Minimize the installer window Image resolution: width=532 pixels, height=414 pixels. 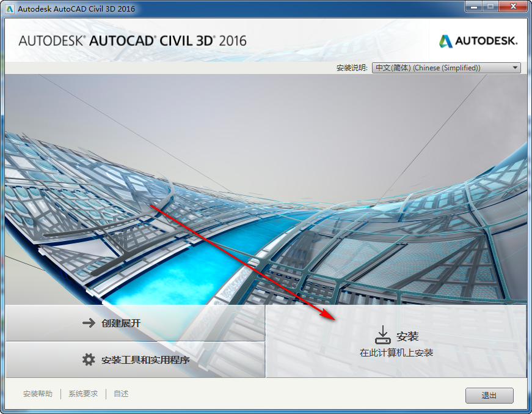point(475,7)
